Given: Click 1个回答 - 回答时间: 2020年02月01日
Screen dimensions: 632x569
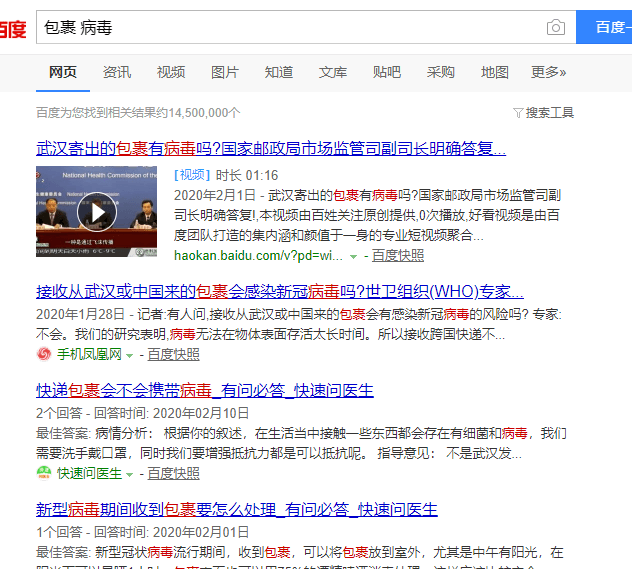Looking at the screenshot, I should pos(143,532).
